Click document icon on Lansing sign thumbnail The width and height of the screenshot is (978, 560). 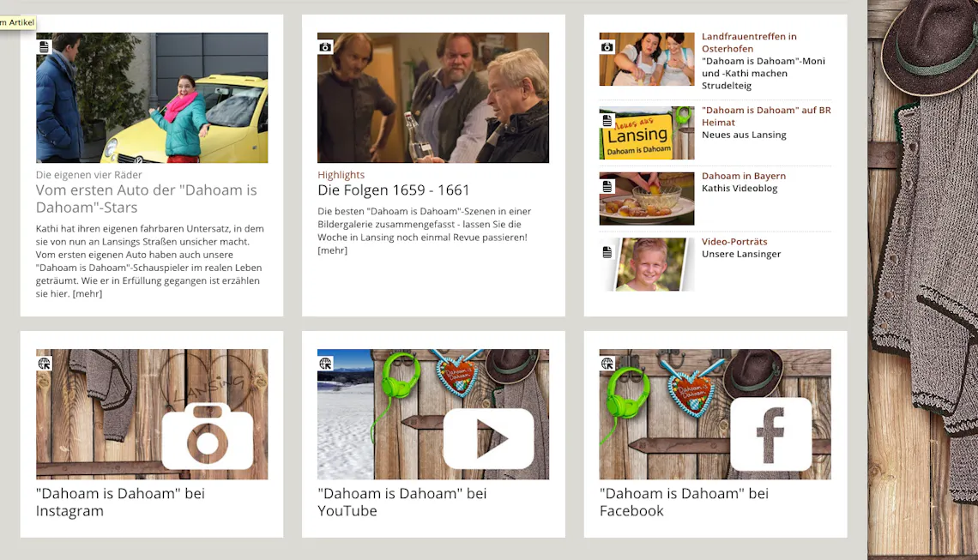point(607,121)
